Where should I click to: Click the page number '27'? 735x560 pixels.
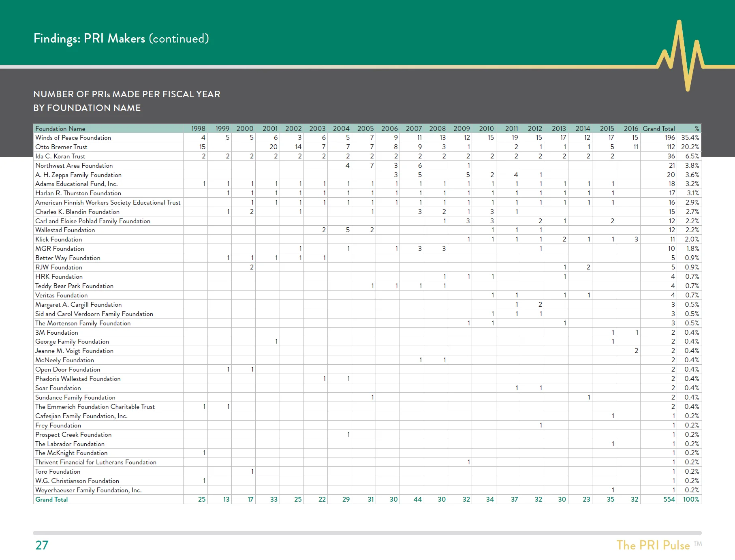pyautogui.click(x=42, y=545)
